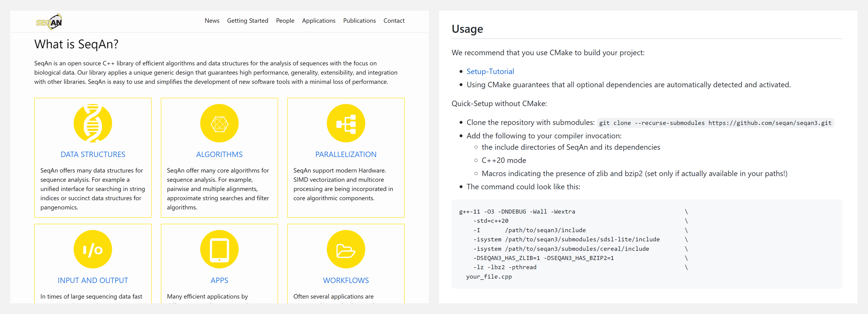Open the APPS heading link
Image resolution: width=868 pixels, height=314 pixels.
(219, 280)
